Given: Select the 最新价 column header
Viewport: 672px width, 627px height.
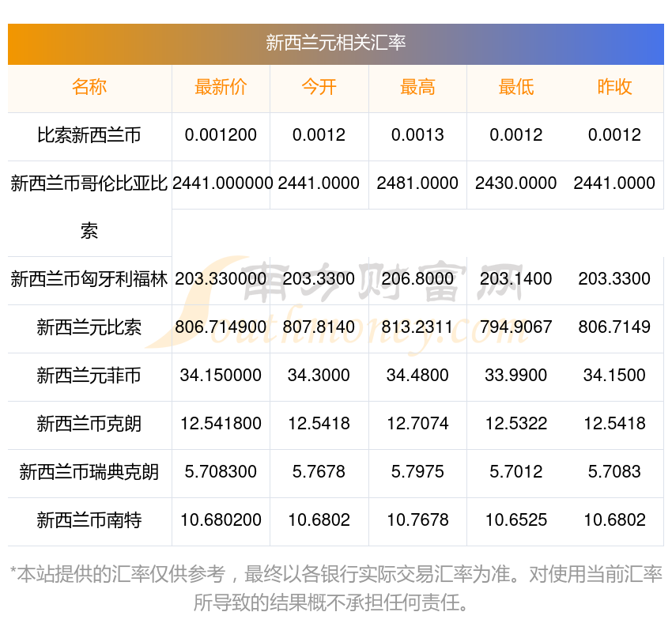Looking at the screenshot, I should point(221,87).
